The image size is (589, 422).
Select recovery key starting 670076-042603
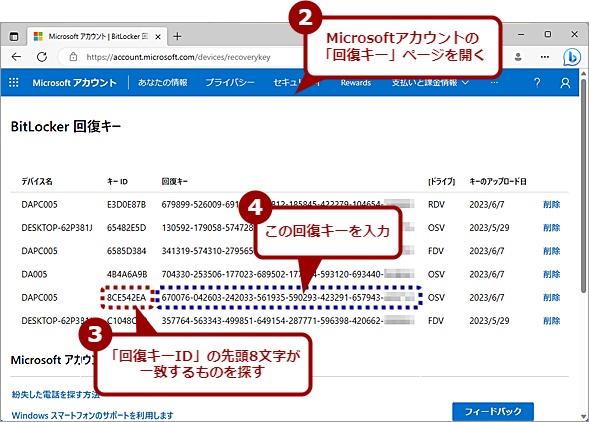(x=288, y=298)
